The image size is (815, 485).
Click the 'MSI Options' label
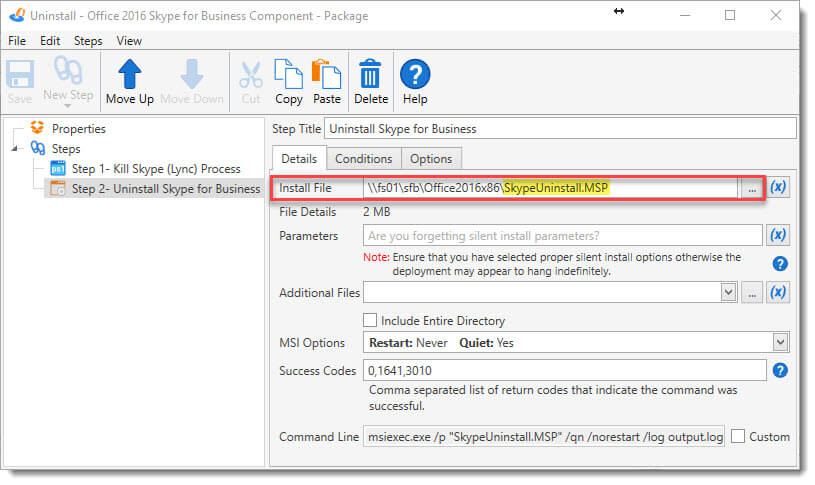click(312, 343)
